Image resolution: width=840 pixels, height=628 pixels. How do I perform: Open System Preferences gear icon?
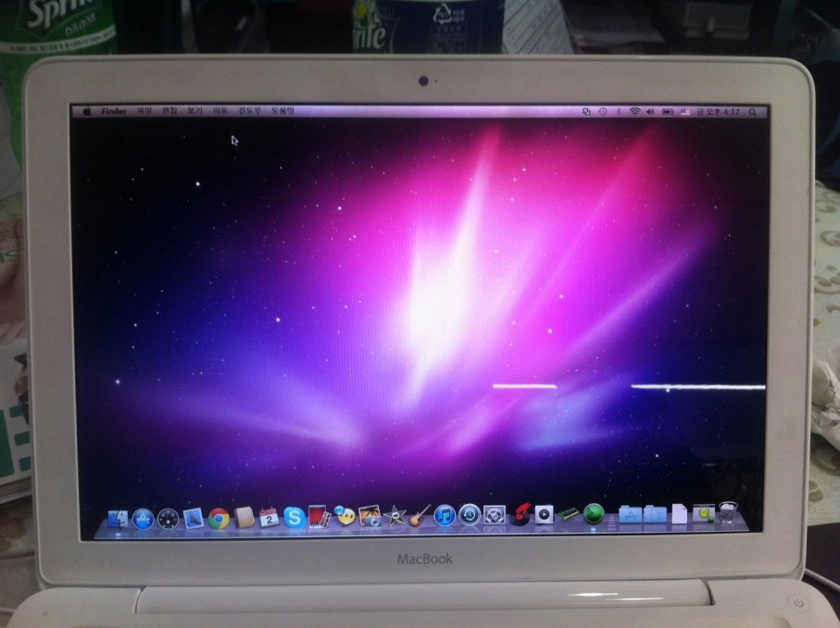495,515
